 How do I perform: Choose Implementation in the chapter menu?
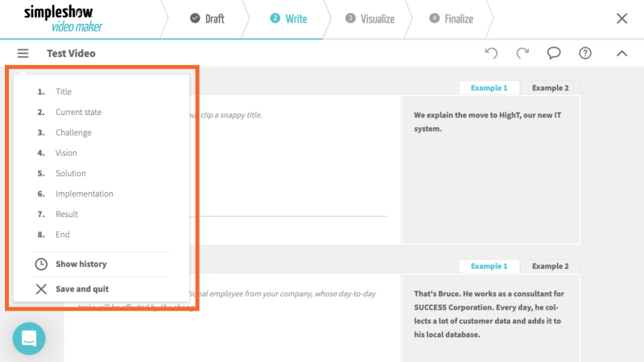84,194
